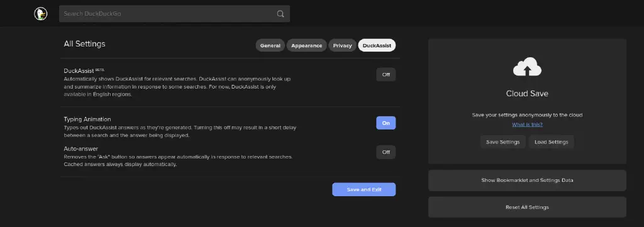Click the Save and Exit button

click(364, 190)
